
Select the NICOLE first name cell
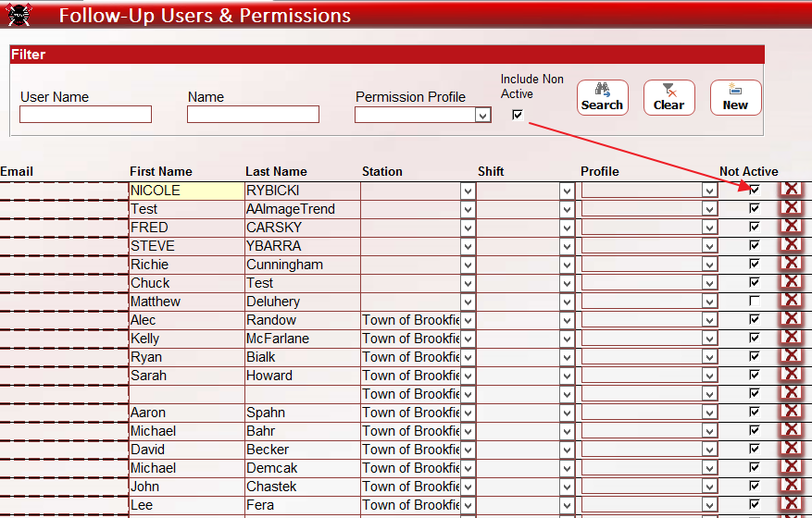tap(185, 191)
